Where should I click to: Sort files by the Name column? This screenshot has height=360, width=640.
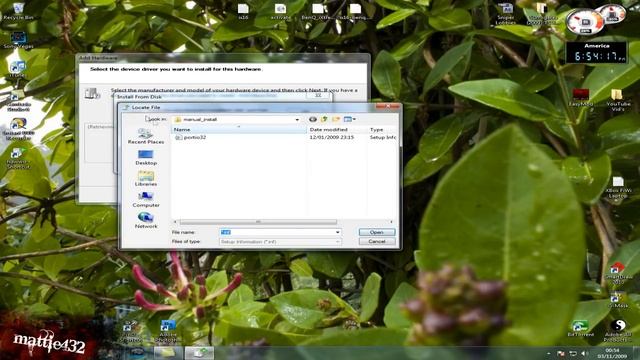click(238, 129)
